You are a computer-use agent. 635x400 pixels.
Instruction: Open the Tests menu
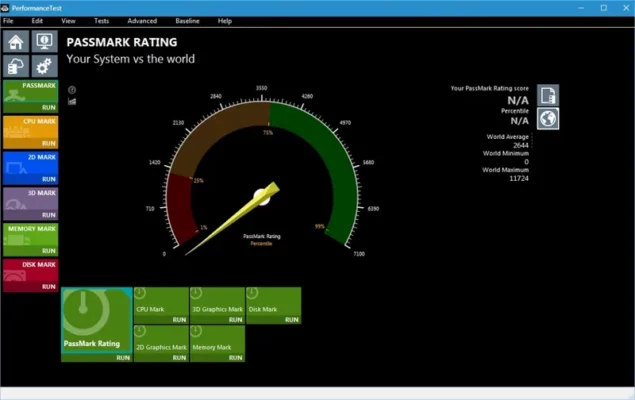(x=102, y=21)
